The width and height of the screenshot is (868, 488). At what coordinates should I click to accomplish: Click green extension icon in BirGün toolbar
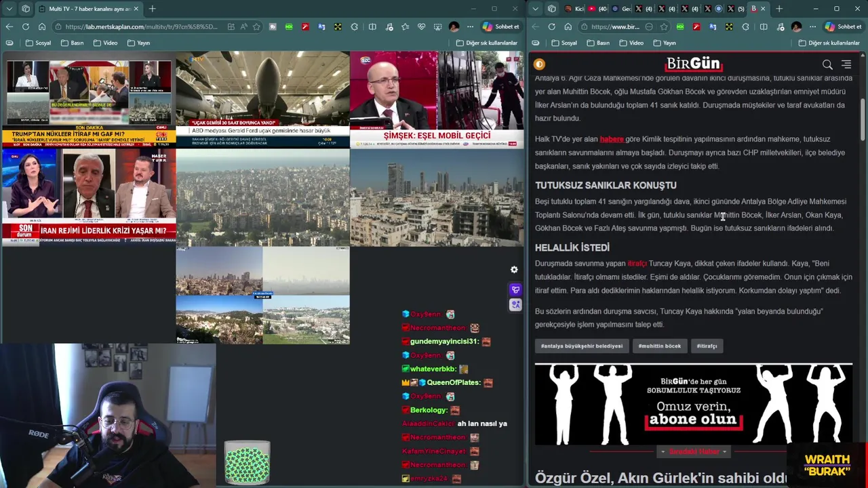coord(680,26)
